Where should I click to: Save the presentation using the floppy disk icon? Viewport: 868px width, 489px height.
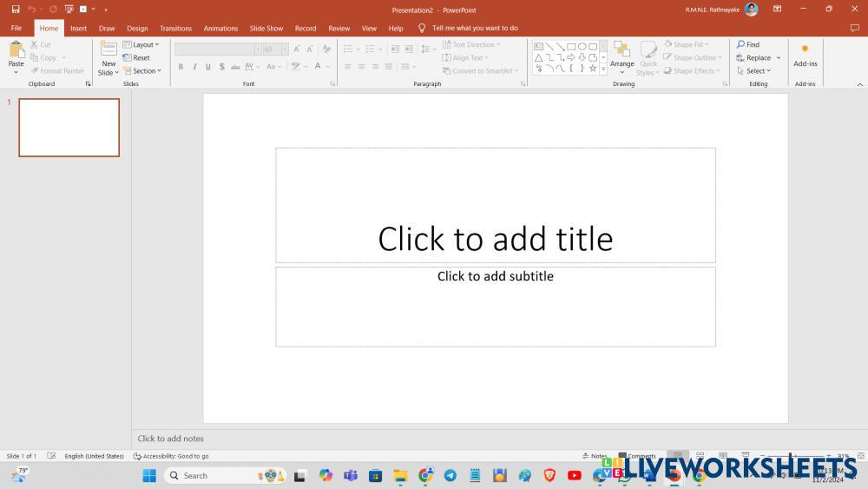[16, 9]
